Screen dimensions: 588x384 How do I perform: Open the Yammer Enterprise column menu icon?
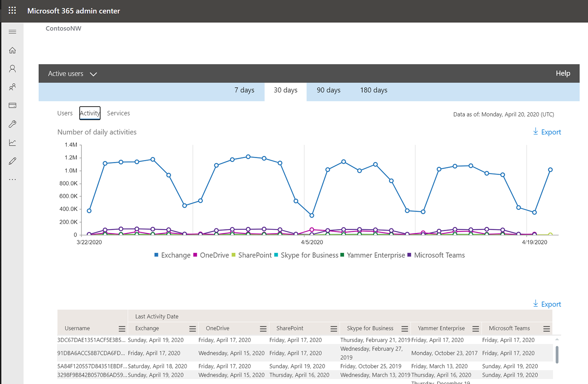[475, 329]
